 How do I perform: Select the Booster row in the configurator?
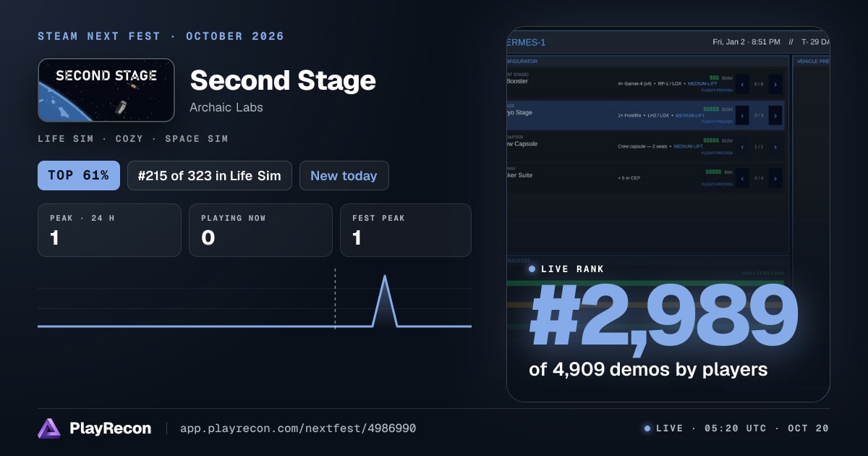[x=647, y=83]
